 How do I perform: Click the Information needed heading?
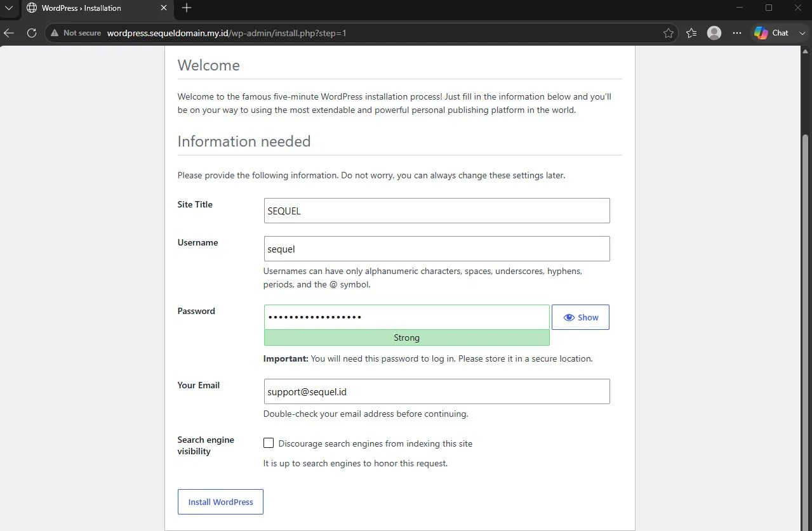click(244, 141)
